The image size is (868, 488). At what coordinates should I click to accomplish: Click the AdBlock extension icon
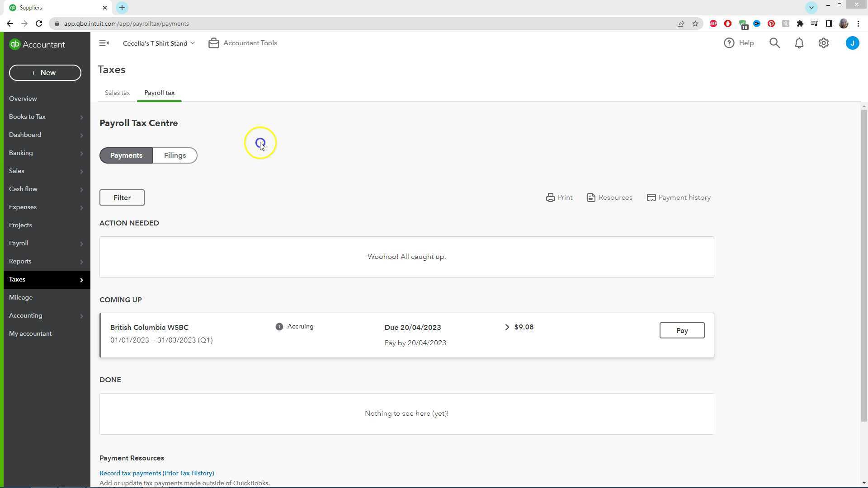coord(713,23)
